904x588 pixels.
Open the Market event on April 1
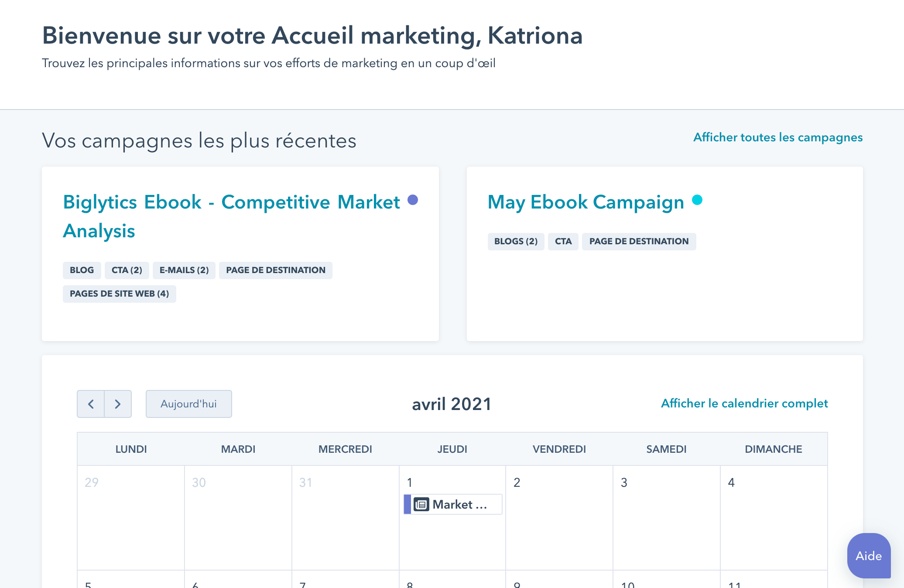click(x=459, y=505)
